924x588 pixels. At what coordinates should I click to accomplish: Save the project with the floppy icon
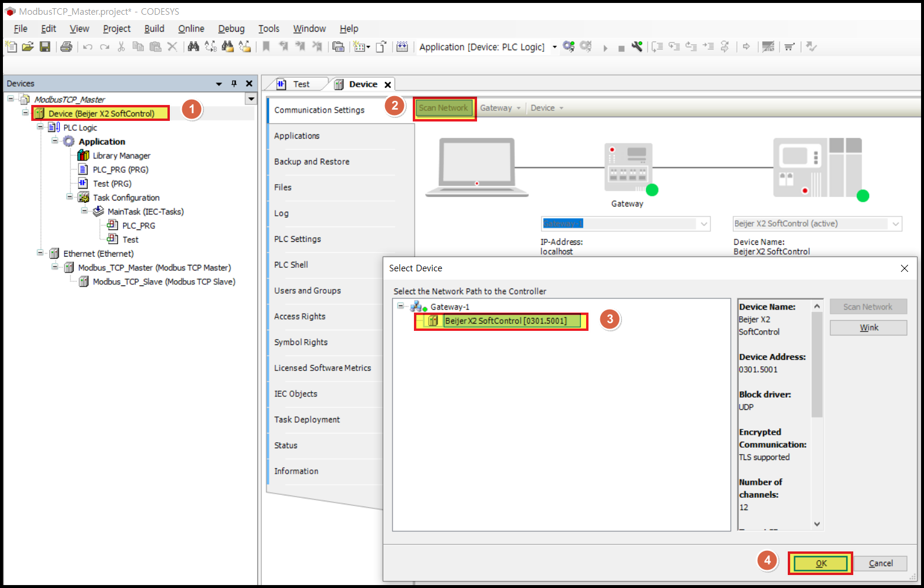tap(45, 47)
